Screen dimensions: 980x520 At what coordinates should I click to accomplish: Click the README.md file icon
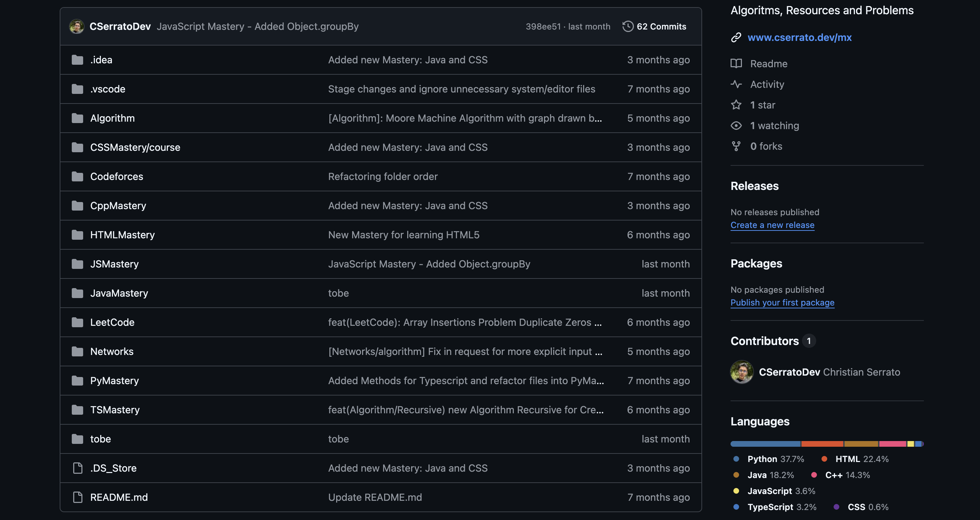[77, 497]
